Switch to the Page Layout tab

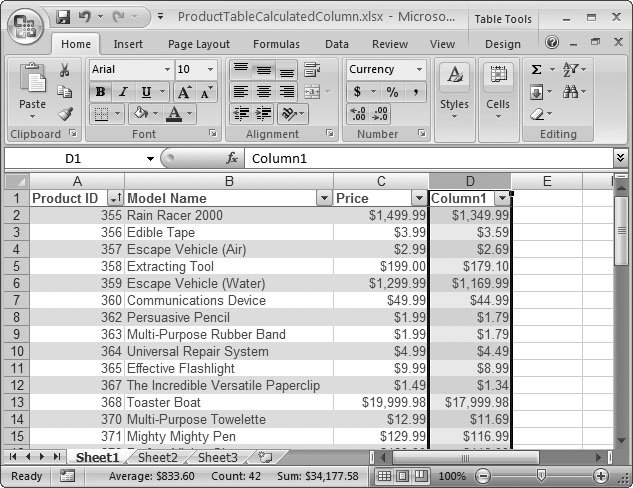point(199,44)
